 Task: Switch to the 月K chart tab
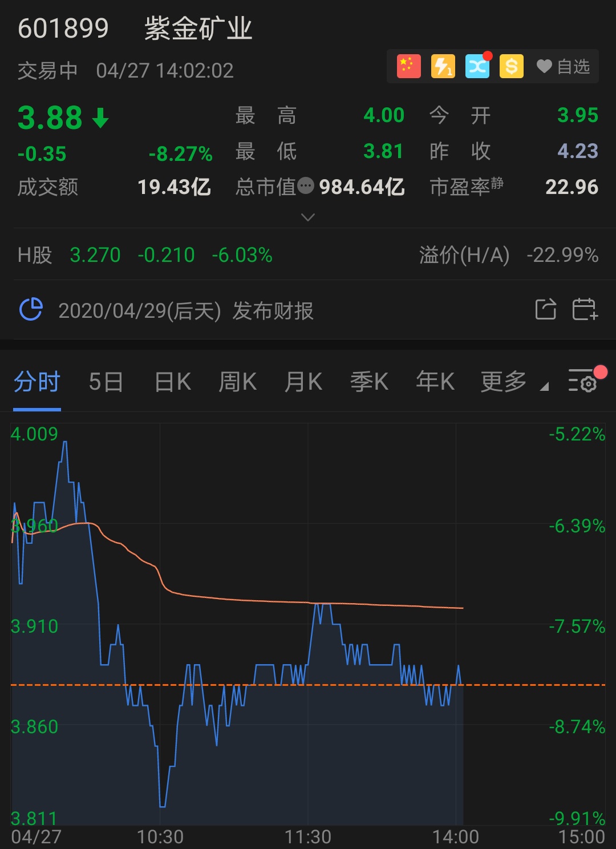click(x=303, y=382)
